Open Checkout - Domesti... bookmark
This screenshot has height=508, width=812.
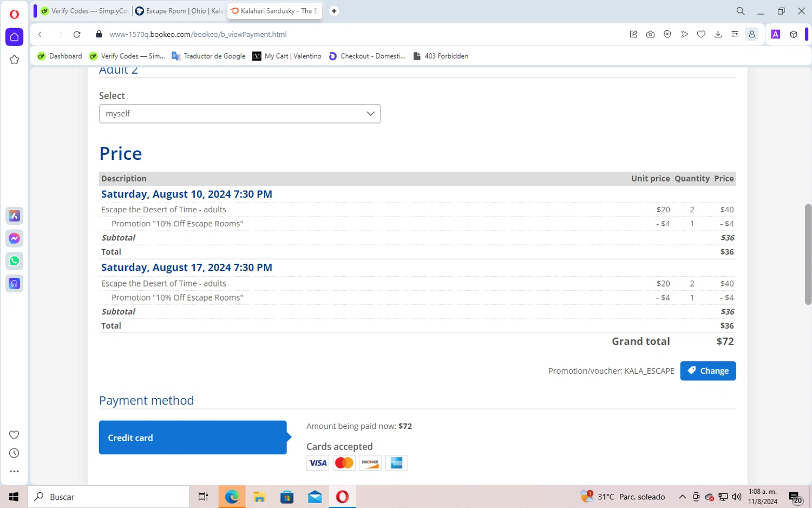pos(367,56)
